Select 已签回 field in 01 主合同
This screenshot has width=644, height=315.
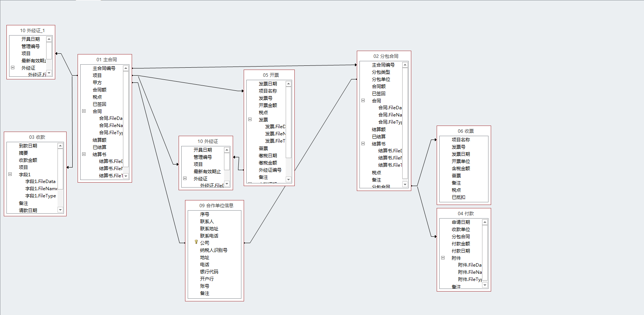(x=100, y=104)
